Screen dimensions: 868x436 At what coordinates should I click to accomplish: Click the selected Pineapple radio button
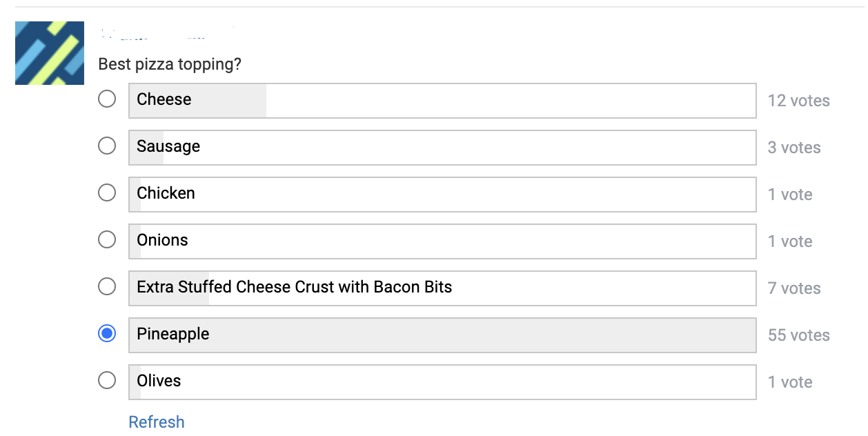click(107, 334)
